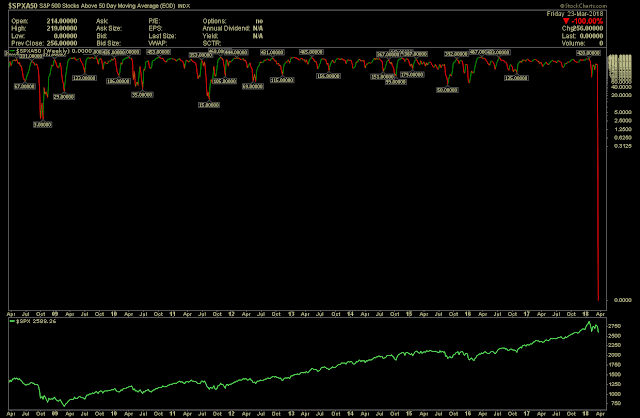
Task: Click the Friday 23-Mar-2018 date
Action: click(x=575, y=13)
